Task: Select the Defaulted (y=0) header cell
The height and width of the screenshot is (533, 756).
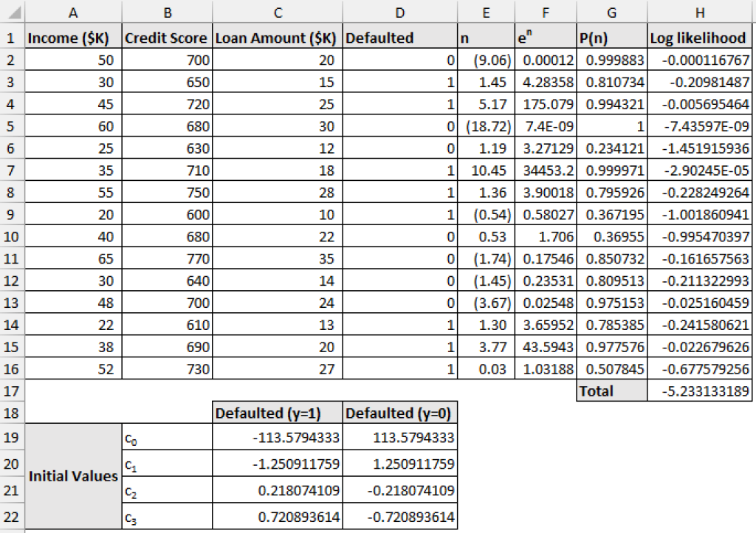Action: pos(399,413)
